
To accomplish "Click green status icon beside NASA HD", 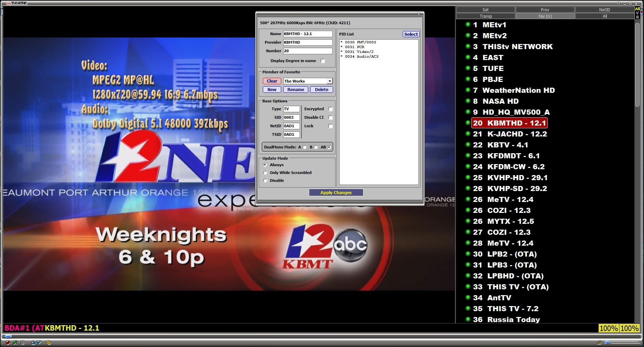I will coord(468,101).
